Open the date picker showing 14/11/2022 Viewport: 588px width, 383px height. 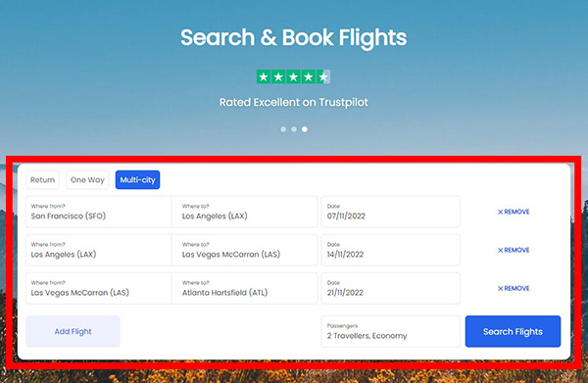point(390,250)
